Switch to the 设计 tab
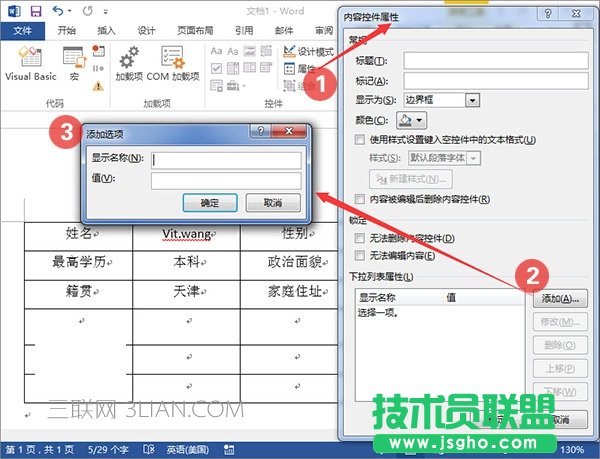The height and width of the screenshot is (459, 600). pyautogui.click(x=146, y=31)
